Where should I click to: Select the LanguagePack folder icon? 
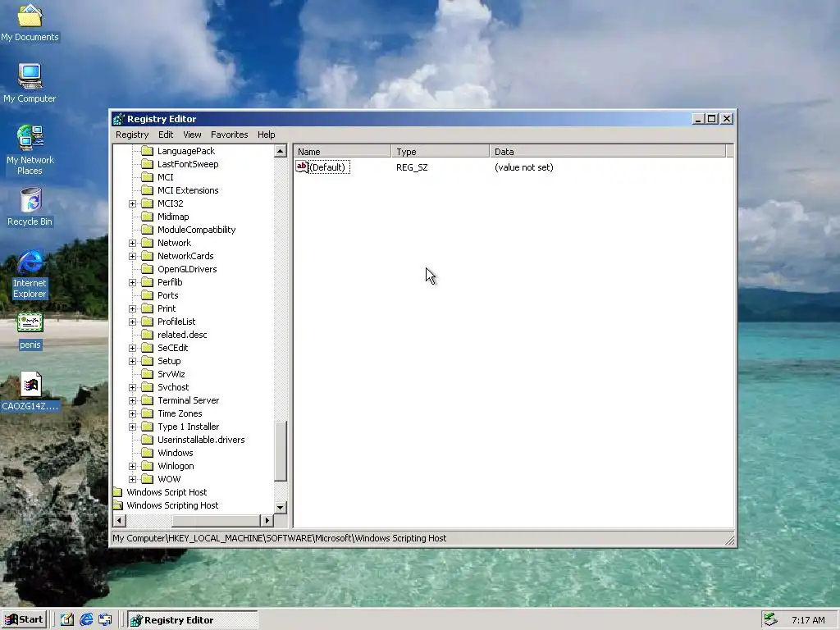[x=148, y=151]
